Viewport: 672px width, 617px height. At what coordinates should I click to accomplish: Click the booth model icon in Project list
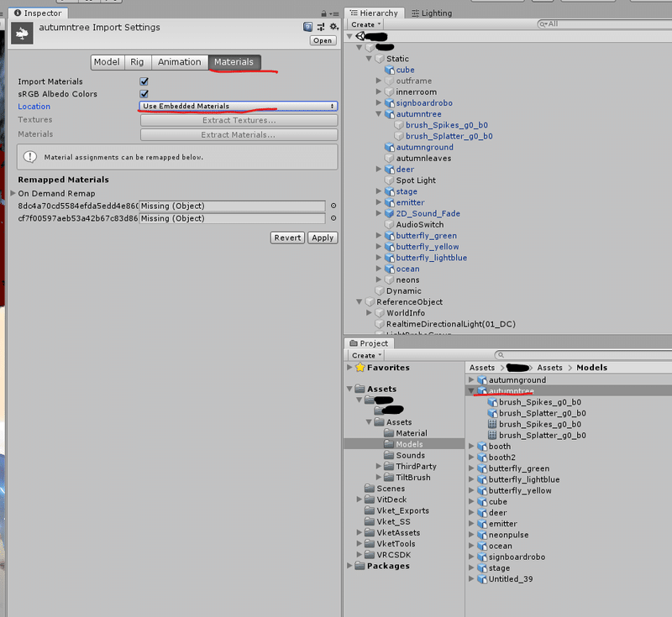coord(482,447)
